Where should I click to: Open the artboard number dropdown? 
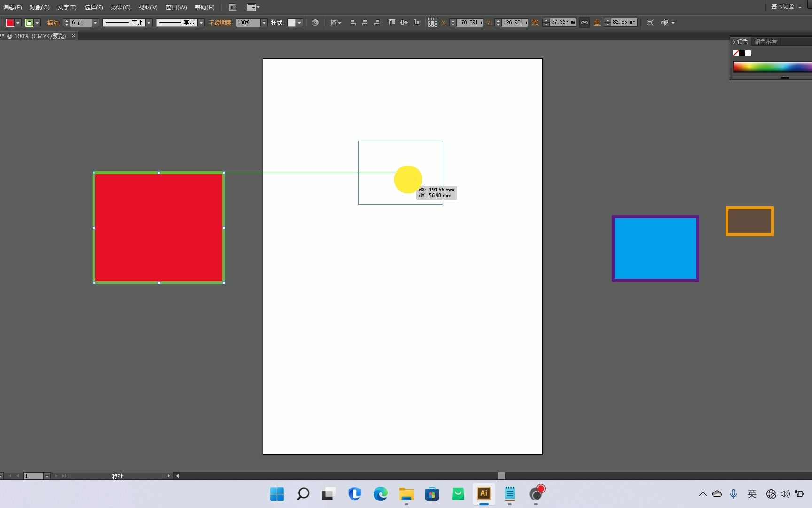[47, 476]
